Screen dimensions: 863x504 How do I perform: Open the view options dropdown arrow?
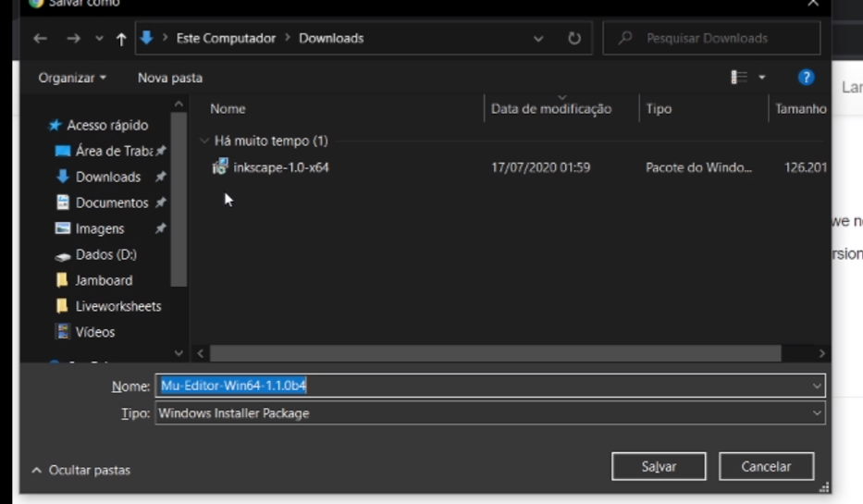click(x=762, y=78)
